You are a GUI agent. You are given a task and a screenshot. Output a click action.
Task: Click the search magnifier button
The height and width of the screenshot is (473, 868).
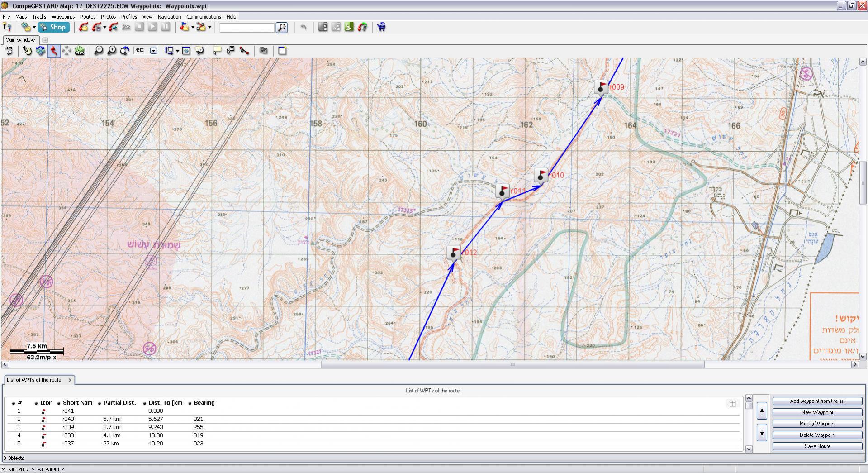pyautogui.click(x=281, y=28)
